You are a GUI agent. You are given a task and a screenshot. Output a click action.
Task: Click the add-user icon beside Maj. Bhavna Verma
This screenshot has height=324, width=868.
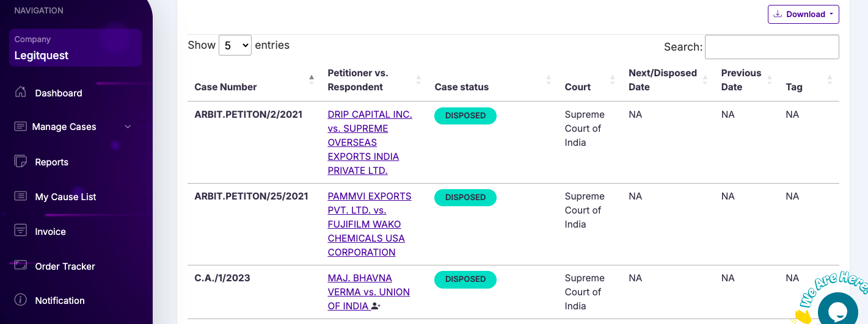[x=376, y=306]
